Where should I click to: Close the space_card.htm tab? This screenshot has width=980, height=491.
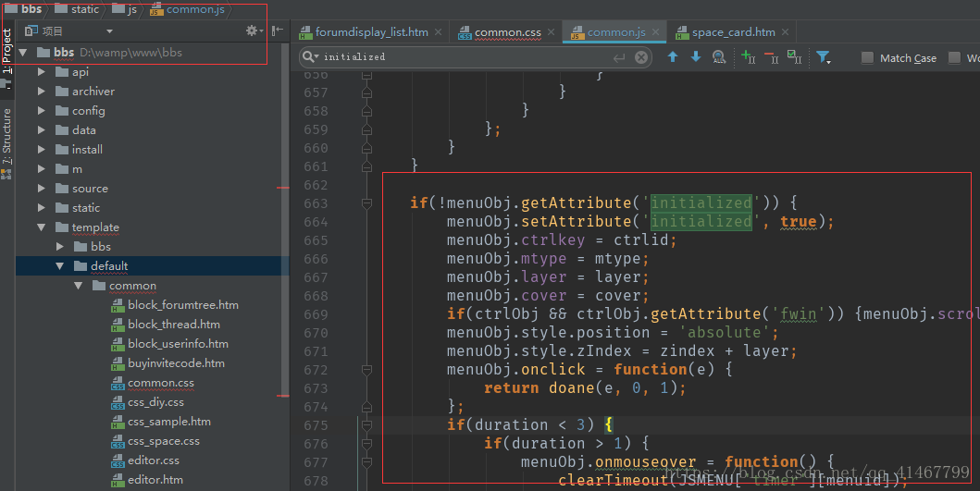click(785, 31)
